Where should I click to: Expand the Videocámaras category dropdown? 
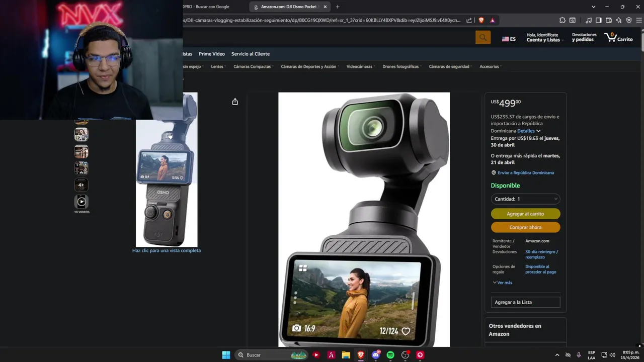point(360,66)
